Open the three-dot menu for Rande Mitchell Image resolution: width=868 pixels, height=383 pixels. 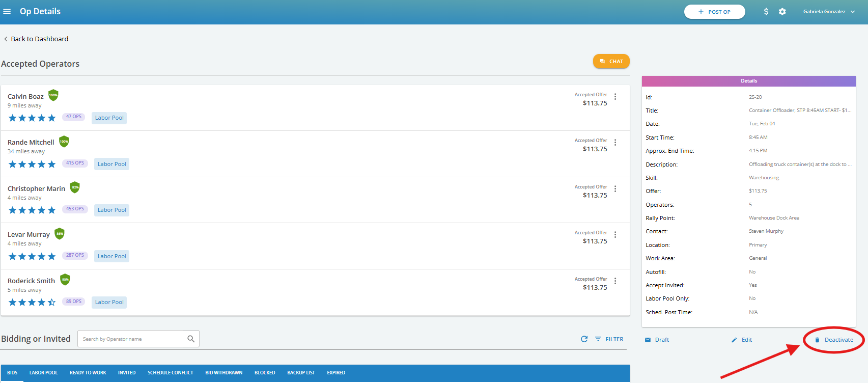tap(615, 143)
